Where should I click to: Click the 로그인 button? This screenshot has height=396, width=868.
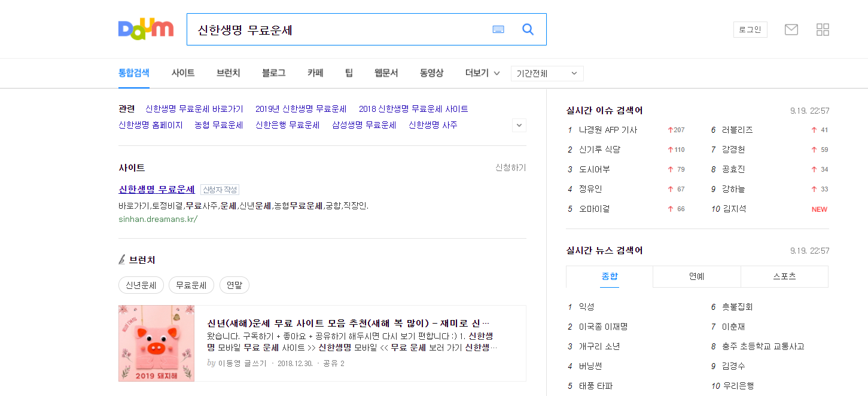pyautogui.click(x=750, y=29)
